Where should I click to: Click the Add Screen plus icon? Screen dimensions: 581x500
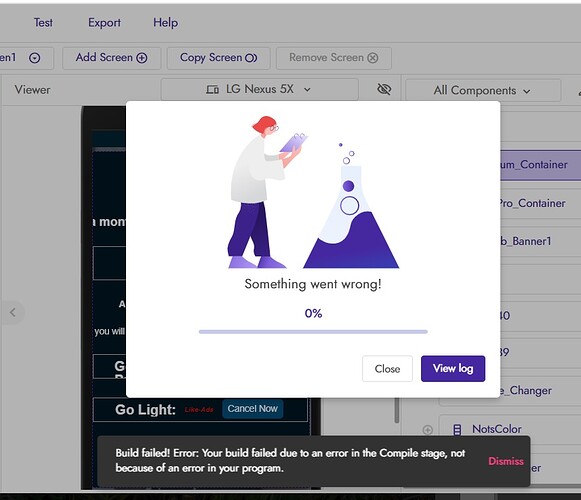142,58
